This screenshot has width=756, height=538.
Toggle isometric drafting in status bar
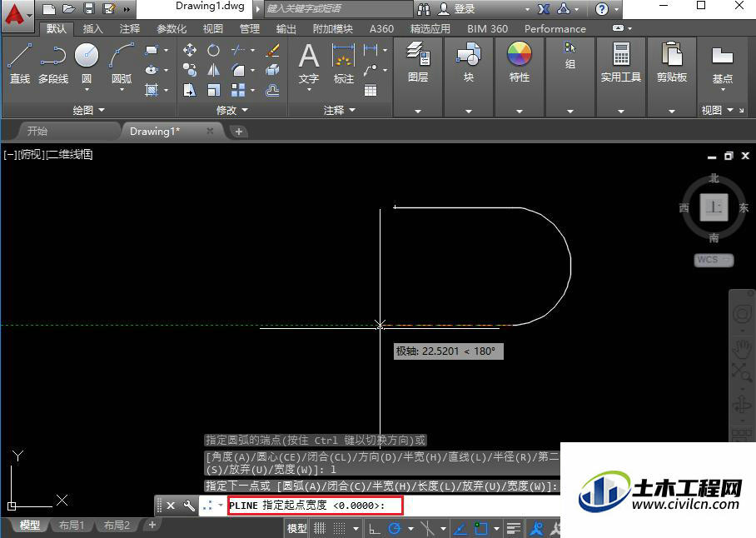(427, 528)
